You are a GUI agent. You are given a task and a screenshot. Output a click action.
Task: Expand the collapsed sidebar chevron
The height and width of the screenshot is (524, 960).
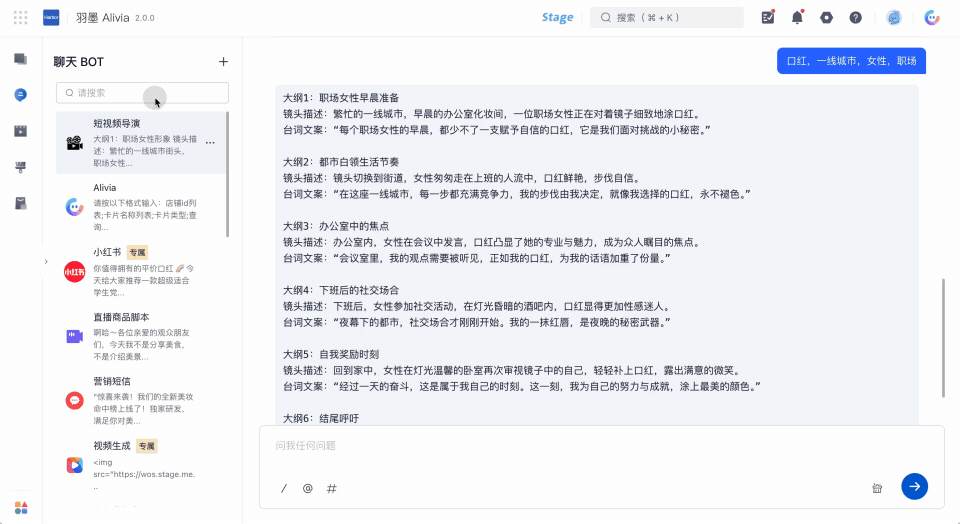[x=46, y=262]
